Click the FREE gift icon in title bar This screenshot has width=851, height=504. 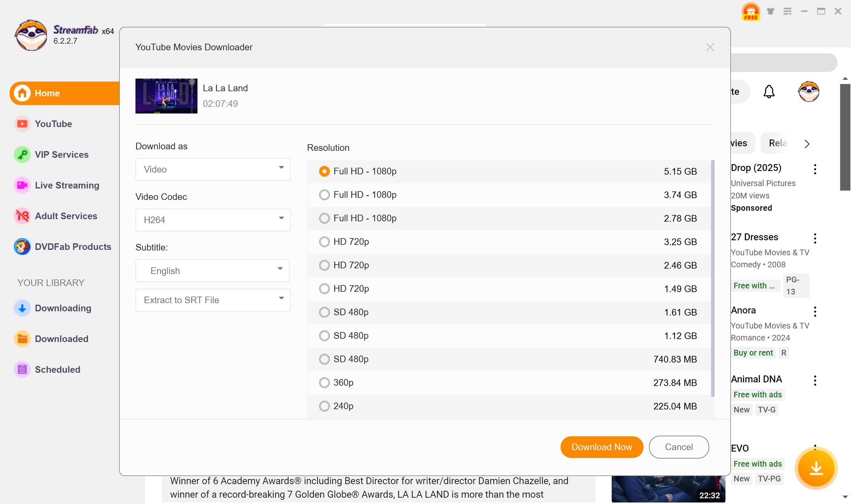pos(750,11)
